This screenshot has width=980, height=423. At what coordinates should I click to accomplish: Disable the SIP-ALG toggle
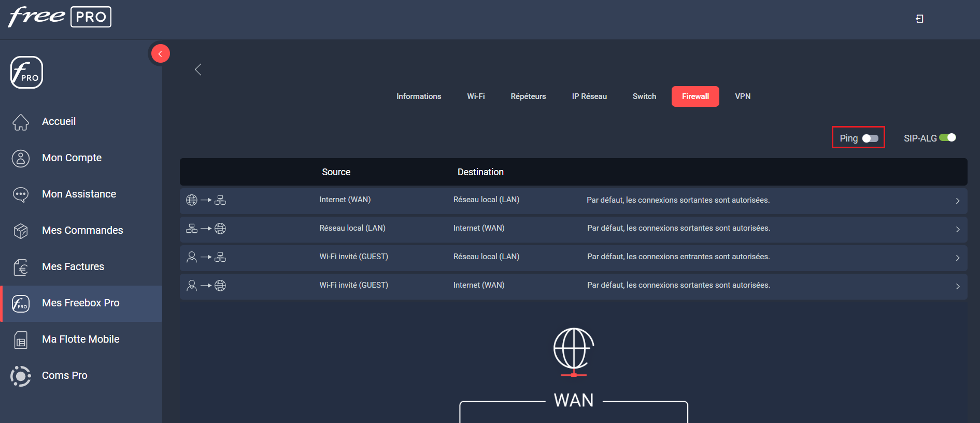[947, 138]
